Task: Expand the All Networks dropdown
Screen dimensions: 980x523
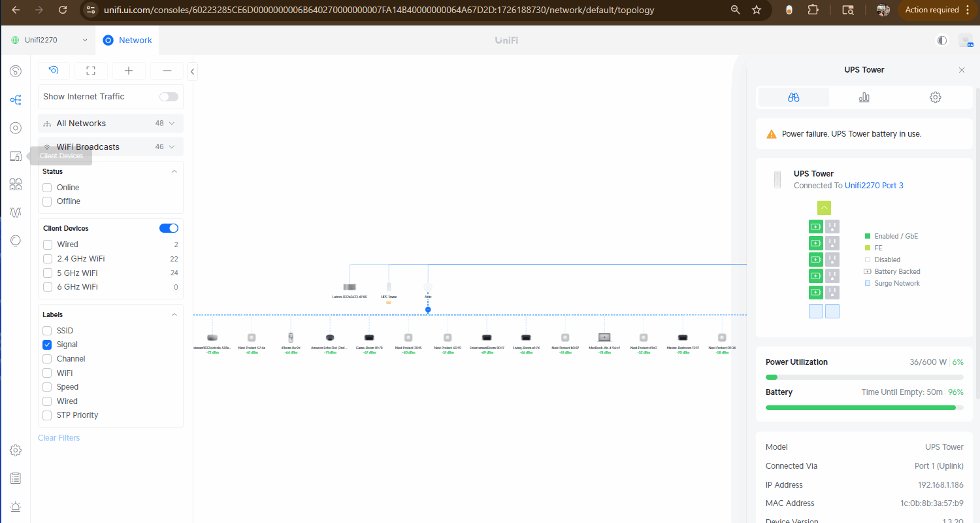Action: pyautogui.click(x=172, y=124)
